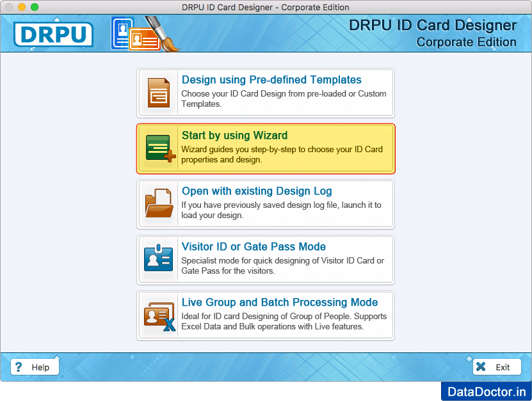Launch Visitor ID or Gate Pass Mode
This screenshot has width=532, height=401.
tap(266, 260)
